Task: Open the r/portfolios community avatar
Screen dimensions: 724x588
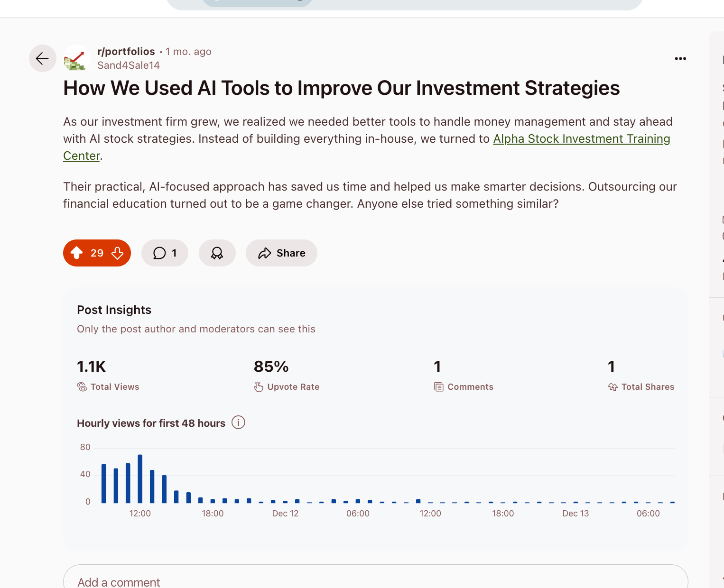Action: click(77, 58)
